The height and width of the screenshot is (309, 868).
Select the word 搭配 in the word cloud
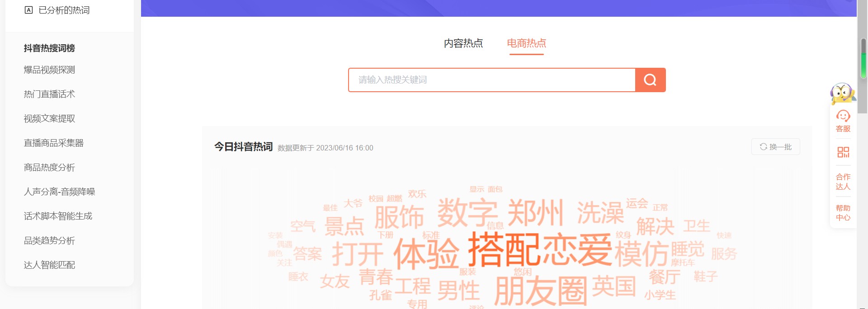(x=505, y=249)
